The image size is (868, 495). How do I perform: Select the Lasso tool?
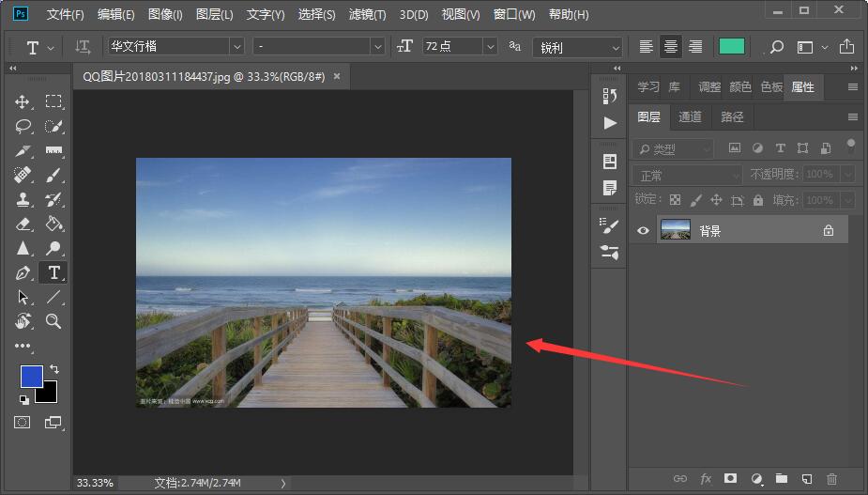(23, 127)
